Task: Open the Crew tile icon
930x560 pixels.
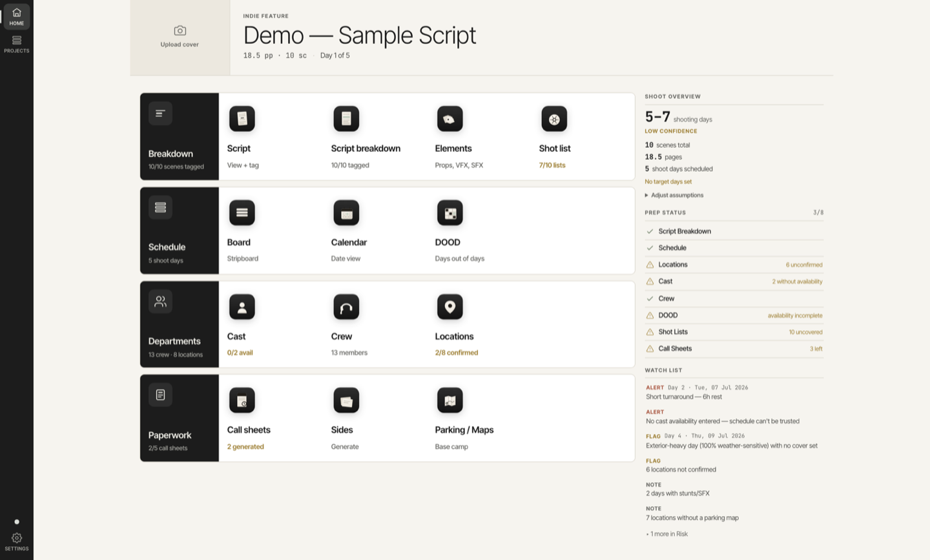Action: point(346,307)
